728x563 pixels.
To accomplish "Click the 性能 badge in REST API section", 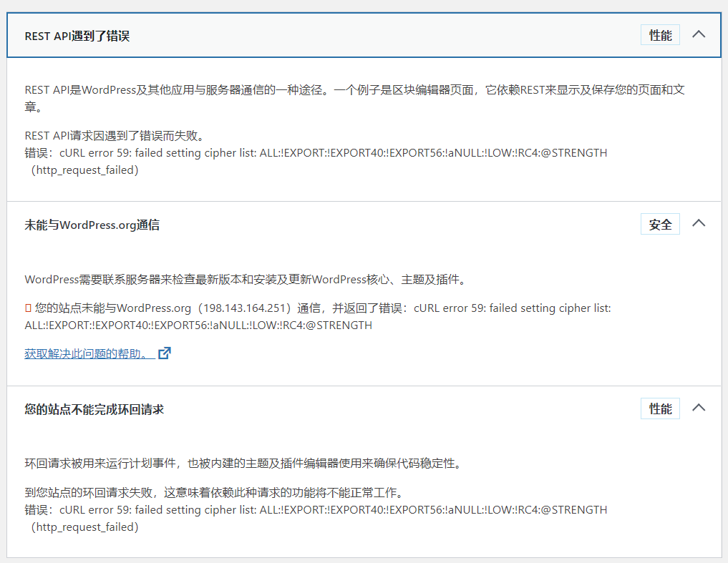I will coord(660,35).
